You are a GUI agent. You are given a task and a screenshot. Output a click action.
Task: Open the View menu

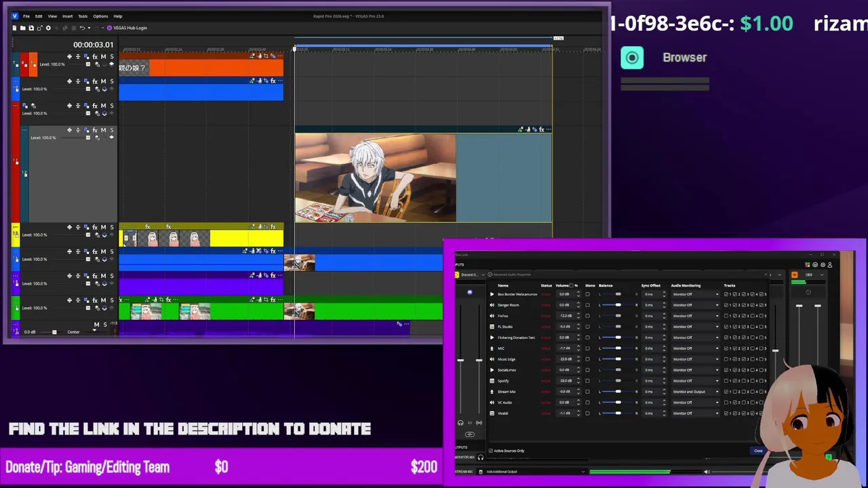point(52,16)
